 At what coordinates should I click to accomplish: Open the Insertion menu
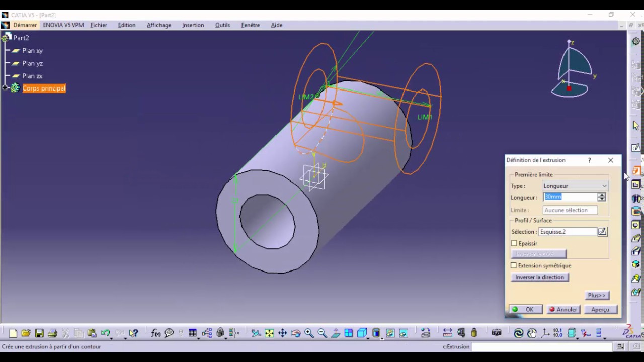[193, 25]
